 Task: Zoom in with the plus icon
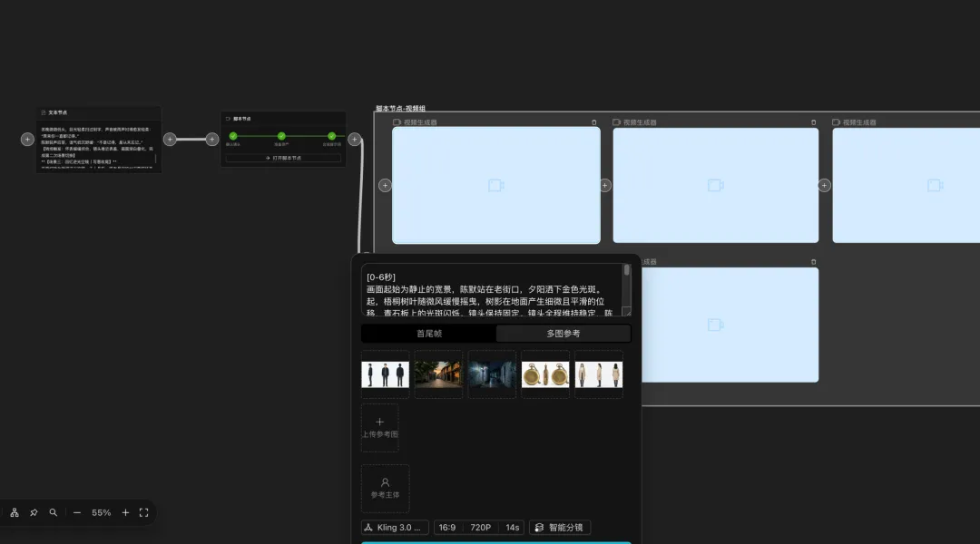[x=125, y=512]
